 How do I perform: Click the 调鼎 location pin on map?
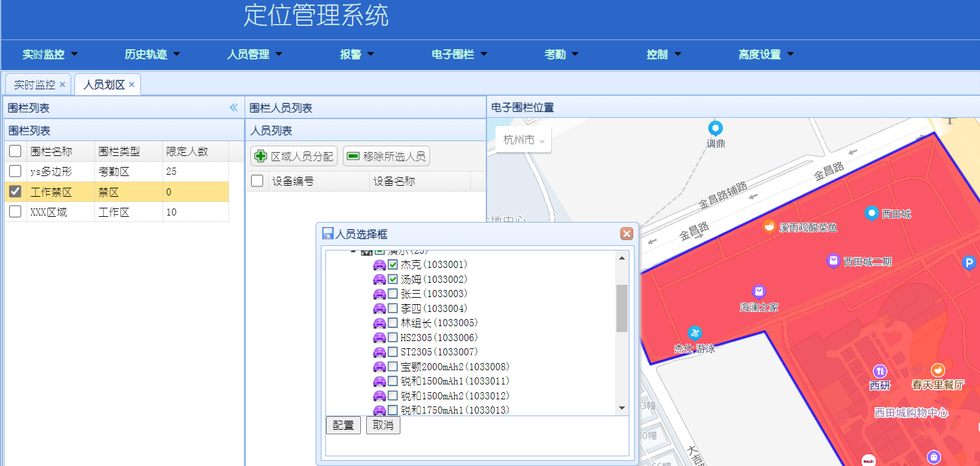coord(715,128)
